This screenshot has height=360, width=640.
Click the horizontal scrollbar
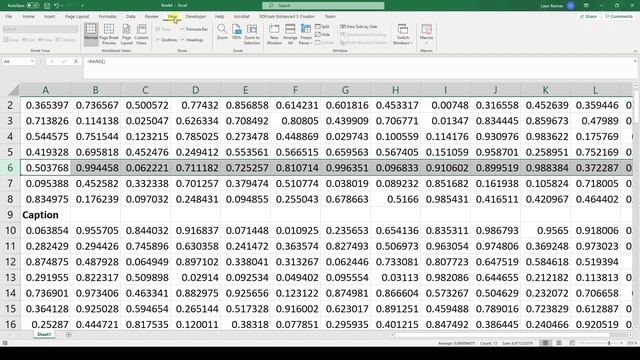click(502, 335)
